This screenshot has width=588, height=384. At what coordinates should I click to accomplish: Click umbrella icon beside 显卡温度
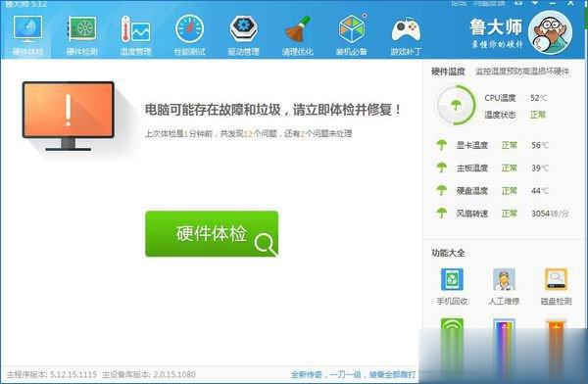point(441,145)
